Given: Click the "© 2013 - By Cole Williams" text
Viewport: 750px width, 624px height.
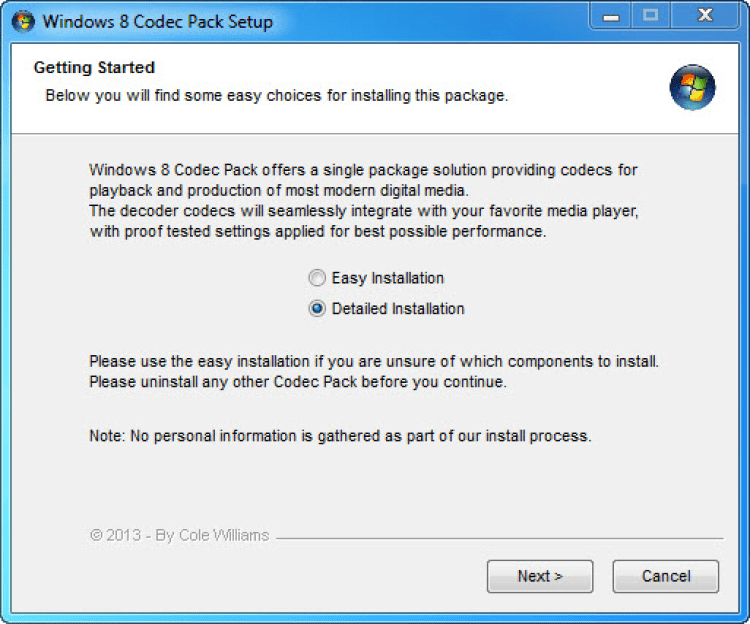Looking at the screenshot, I should (x=180, y=535).
